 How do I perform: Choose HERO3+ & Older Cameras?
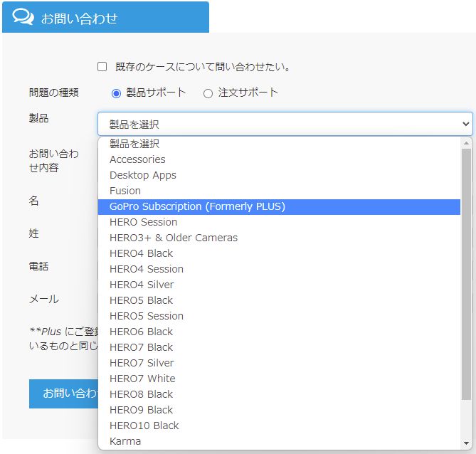(279, 238)
